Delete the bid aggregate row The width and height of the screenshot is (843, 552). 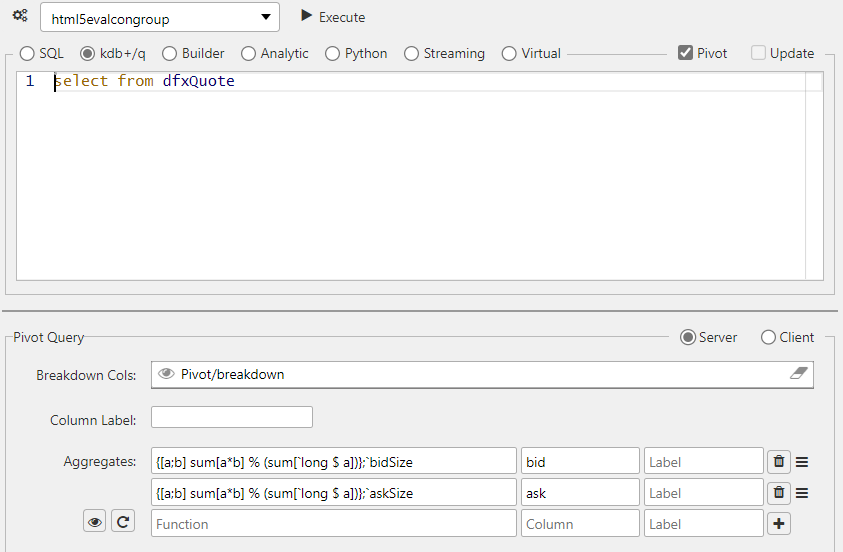(779, 462)
